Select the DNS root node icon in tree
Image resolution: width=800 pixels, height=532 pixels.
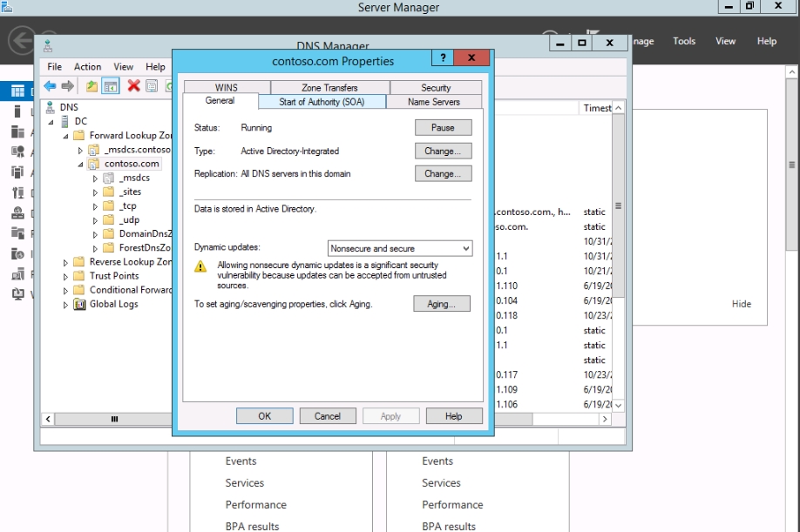click(x=50, y=107)
